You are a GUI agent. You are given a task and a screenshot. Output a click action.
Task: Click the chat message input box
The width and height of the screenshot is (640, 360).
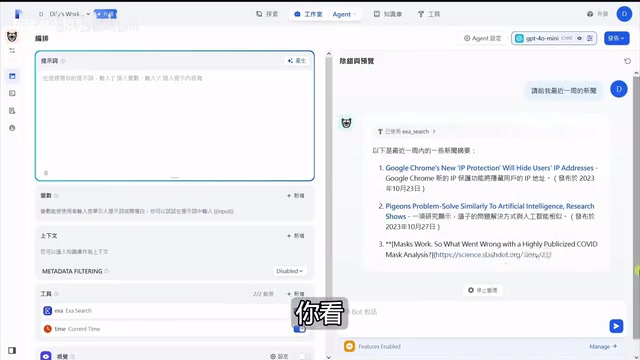[x=473, y=312]
